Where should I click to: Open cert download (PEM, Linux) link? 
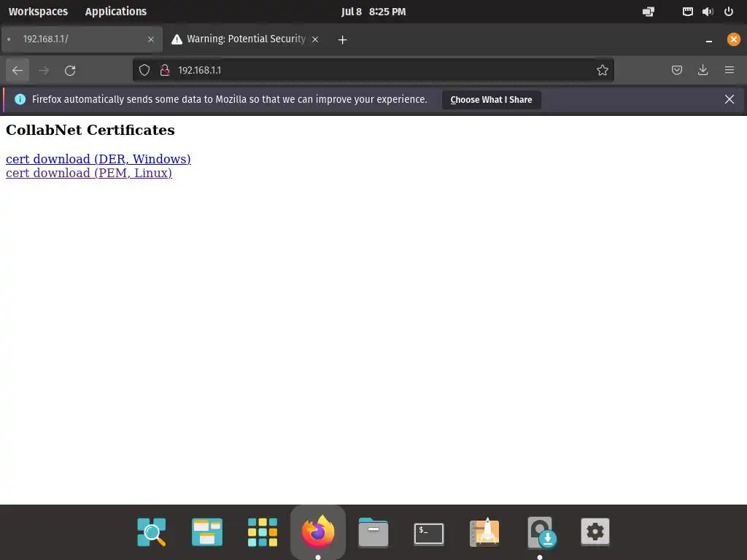pos(88,173)
